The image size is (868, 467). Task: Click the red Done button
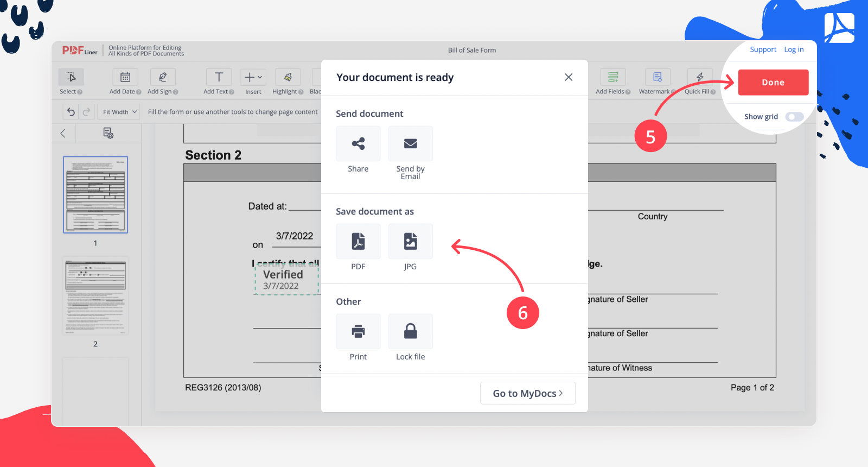coord(773,83)
